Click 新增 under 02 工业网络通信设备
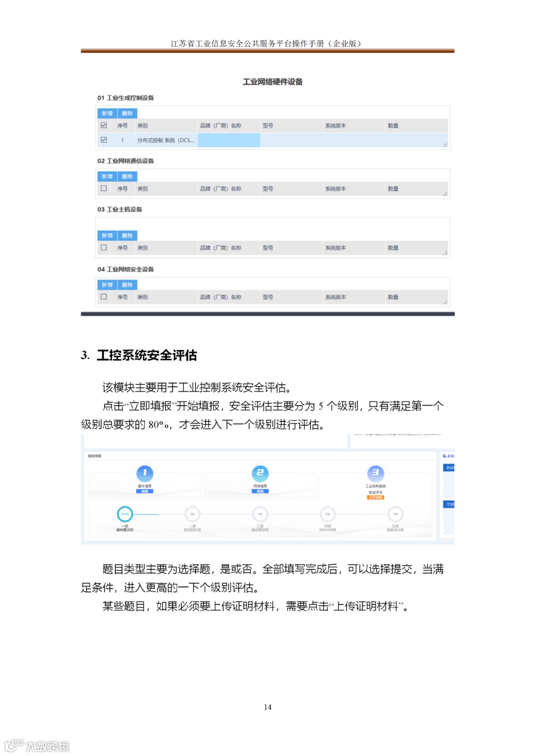This screenshot has height=756, width=535. pos(107,176)
